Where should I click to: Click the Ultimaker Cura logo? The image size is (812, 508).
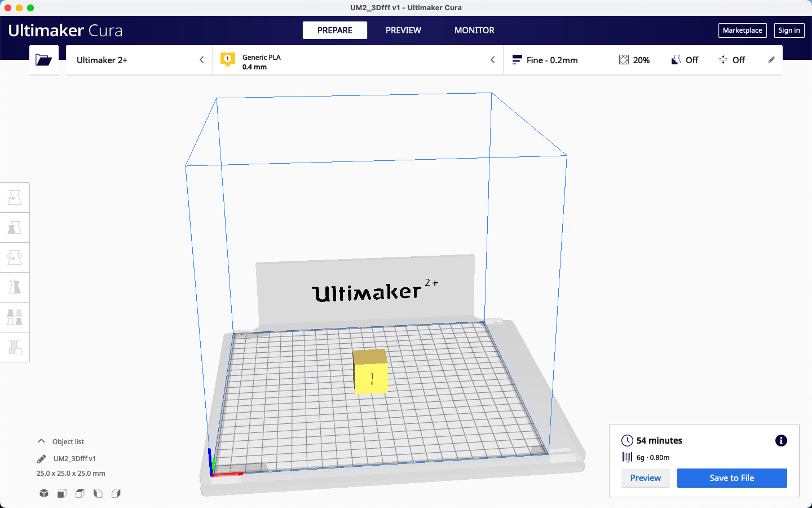[65, 30]
